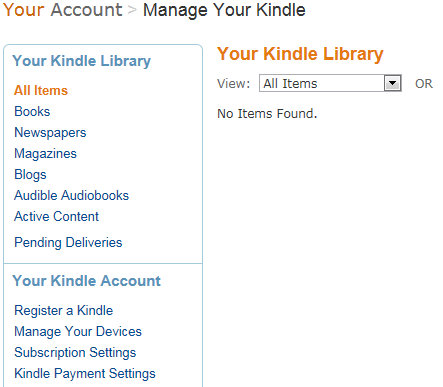Open the Books category link
Image resolution: width=443 pixels, height=387 pixels.
(x=32, y=111)
